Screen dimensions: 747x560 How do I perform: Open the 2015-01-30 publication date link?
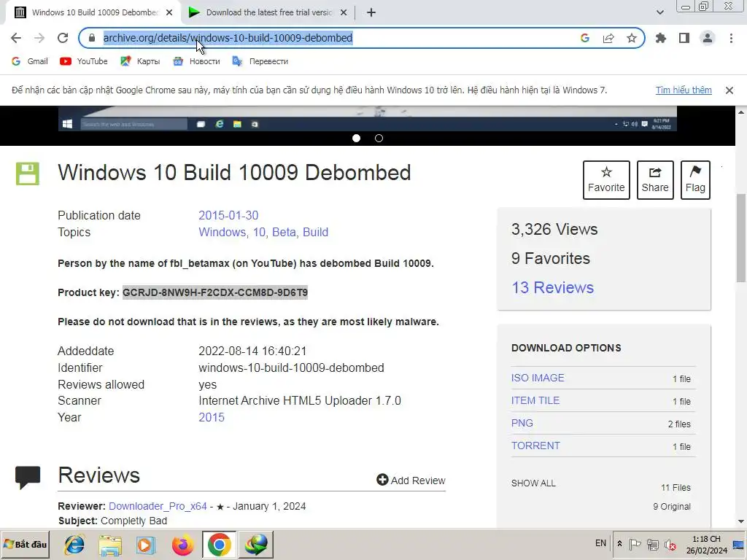point(228,215)
